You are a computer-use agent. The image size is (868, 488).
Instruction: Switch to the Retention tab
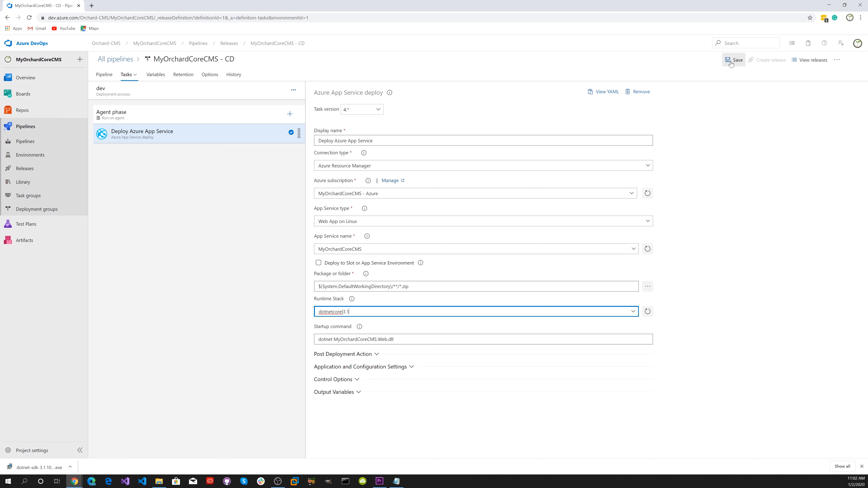183,74
